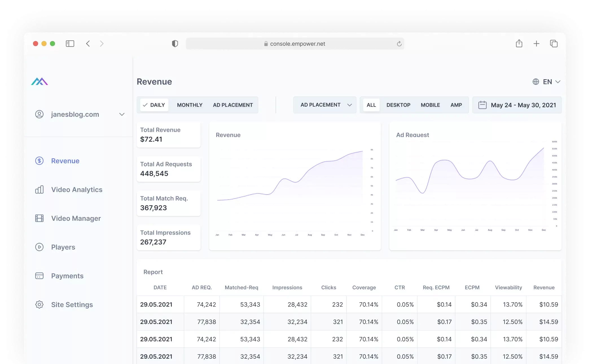The image size is (592, 364).
Task: Open Video Analytics bar chart icon
Action: [39, 189]
